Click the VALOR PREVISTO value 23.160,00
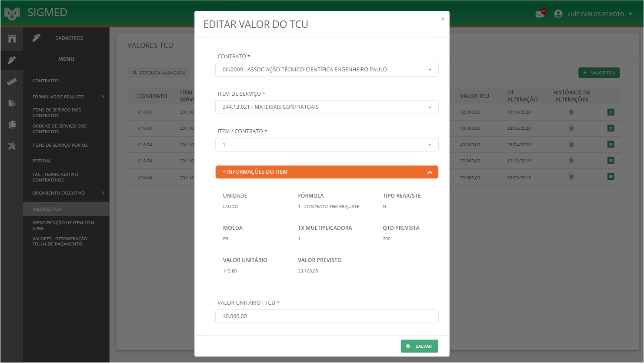This screenshot has height=363, width=644. tap(308, 271)
